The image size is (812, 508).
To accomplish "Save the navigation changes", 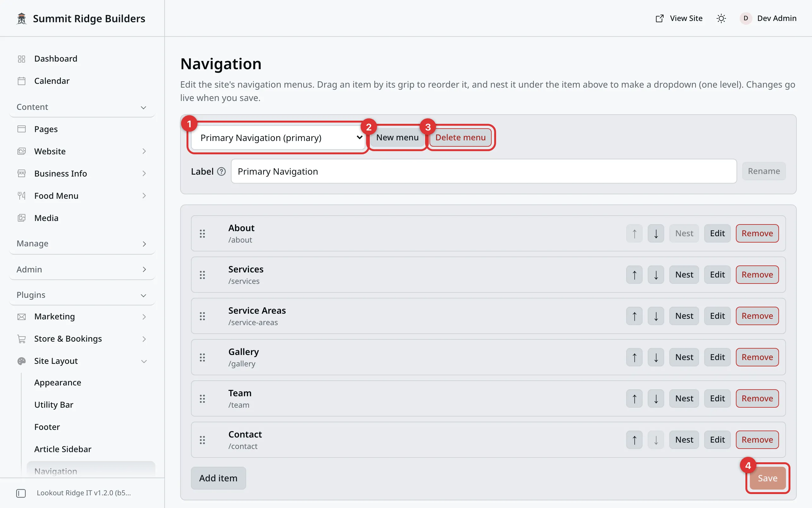I will [x=767, y=478].
